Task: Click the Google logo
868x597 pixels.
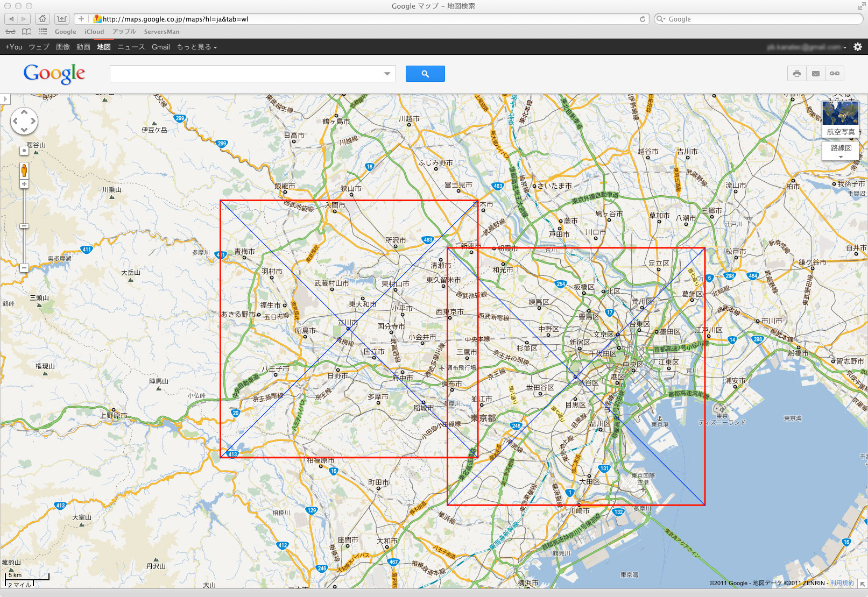Action: tap(54, 74)
